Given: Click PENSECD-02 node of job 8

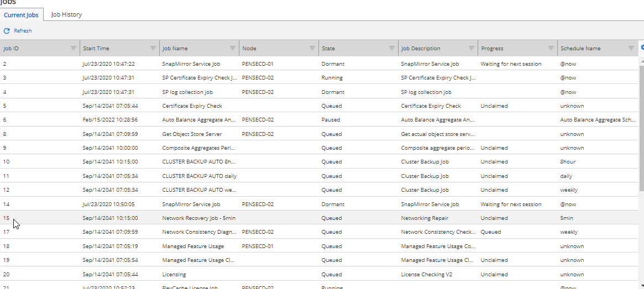Looking at the screenshot, I should [x=258, y=134].
